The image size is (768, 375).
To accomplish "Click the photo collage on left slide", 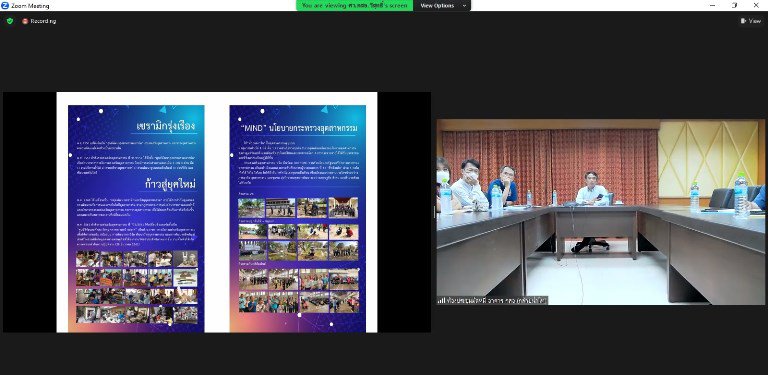I will [x=137, y=287].
